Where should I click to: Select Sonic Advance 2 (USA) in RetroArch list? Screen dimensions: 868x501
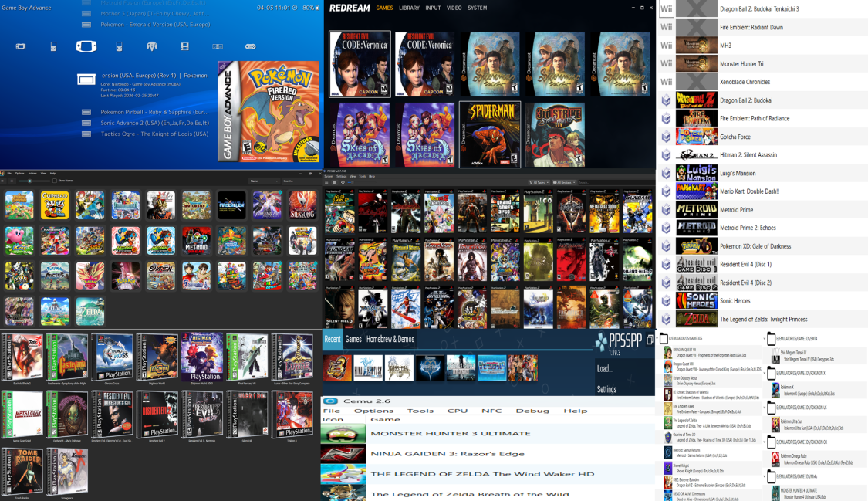(154, 123)
